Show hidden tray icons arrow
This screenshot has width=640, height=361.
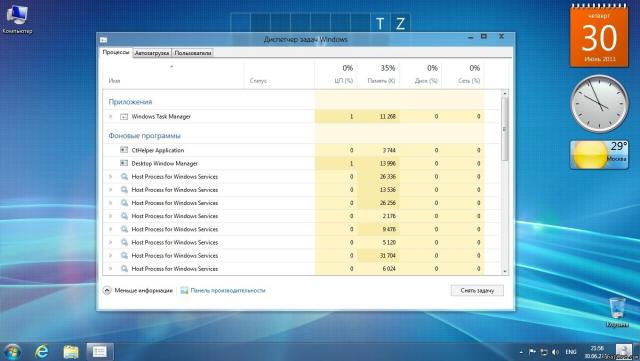[x=521, y=352]
